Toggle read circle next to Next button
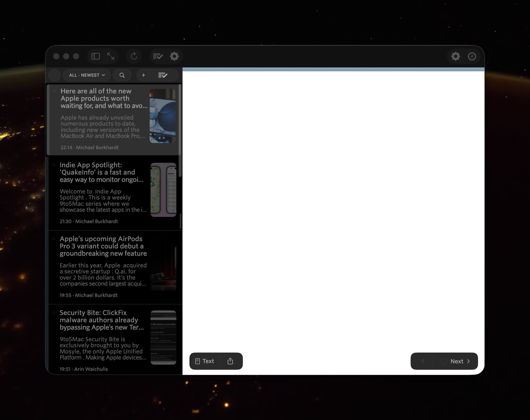Screen dimensions: 530x420 [443, 361]
